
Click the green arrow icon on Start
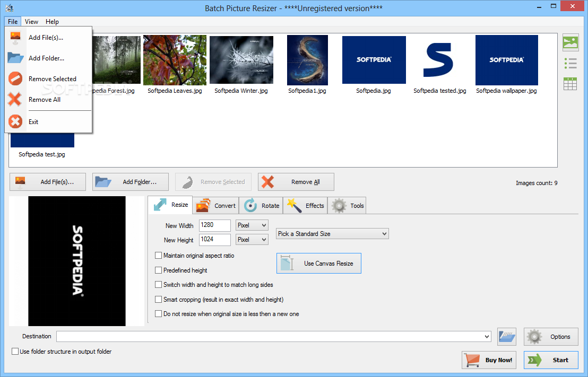click(535, 360)
